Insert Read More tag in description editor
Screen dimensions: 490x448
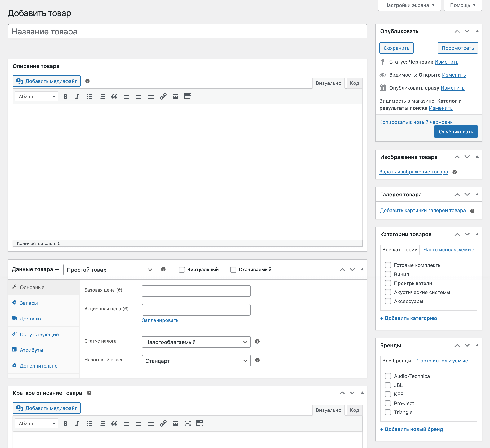coord(175,96)
